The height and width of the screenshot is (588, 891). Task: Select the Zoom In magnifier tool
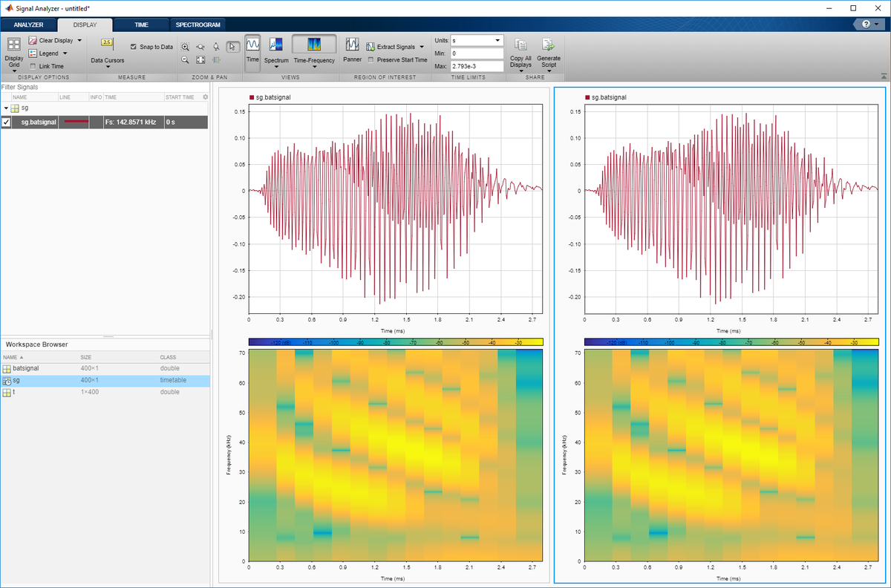point(186,46)
